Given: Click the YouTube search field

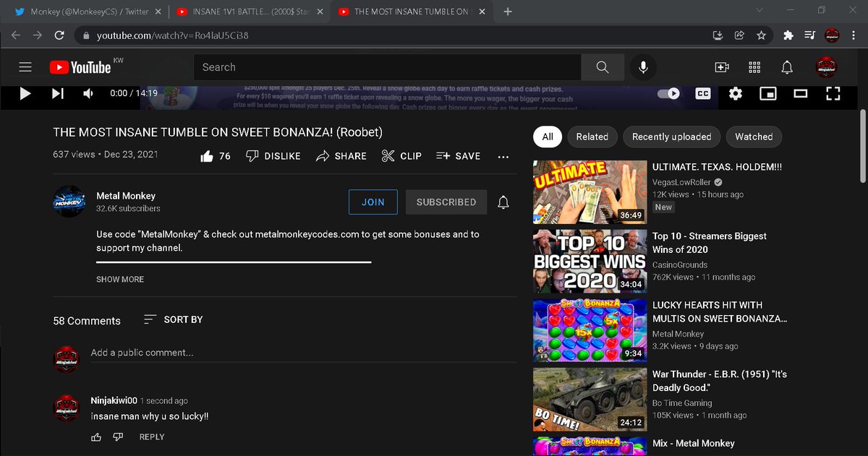Looking at the screenshot, I should (387, 67).
